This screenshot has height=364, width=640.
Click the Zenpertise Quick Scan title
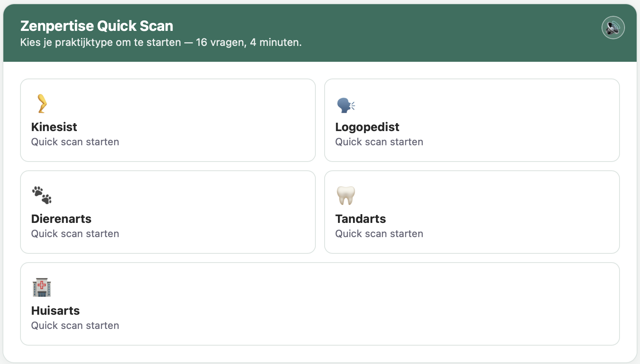pos(97,26)
